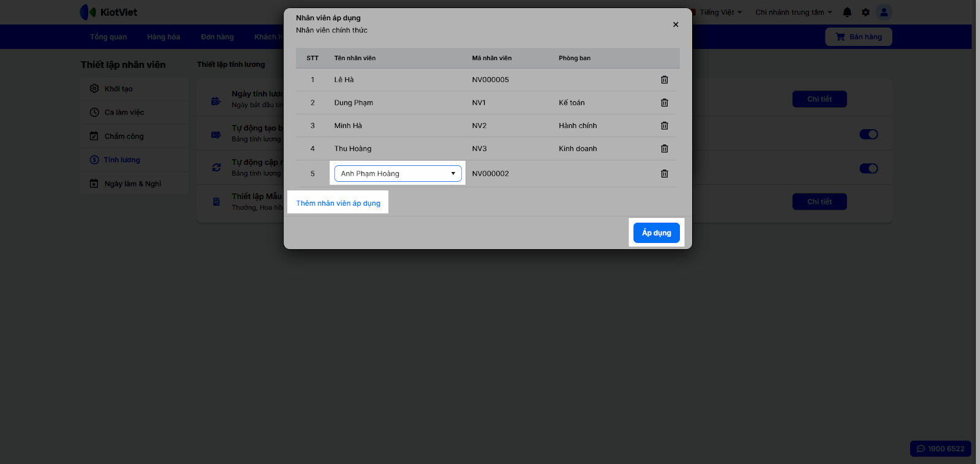Open user account avatar icon
980x464 pixels.
pos(884,12)
